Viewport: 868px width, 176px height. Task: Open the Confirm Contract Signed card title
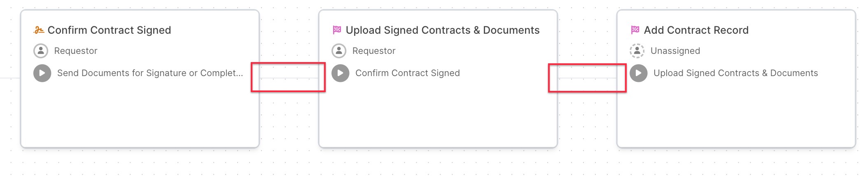(x=109, y=30)
